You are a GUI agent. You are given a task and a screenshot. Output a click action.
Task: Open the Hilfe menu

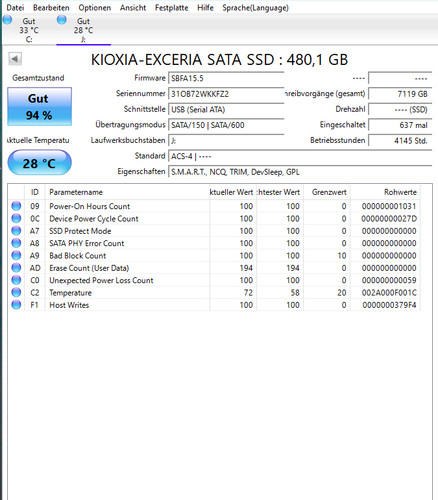point(205,8)
